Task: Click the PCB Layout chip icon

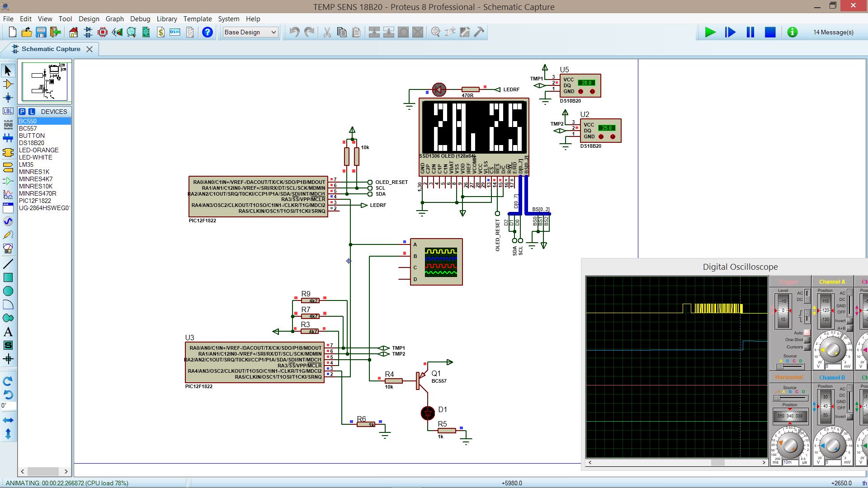Action: click(x=103, y=32)
